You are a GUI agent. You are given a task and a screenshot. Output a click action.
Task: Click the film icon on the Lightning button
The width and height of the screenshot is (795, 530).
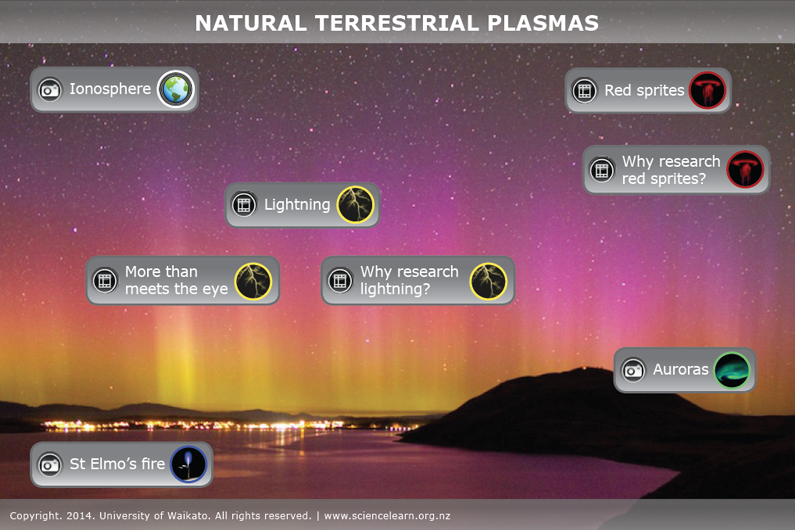tap(244, 205)
